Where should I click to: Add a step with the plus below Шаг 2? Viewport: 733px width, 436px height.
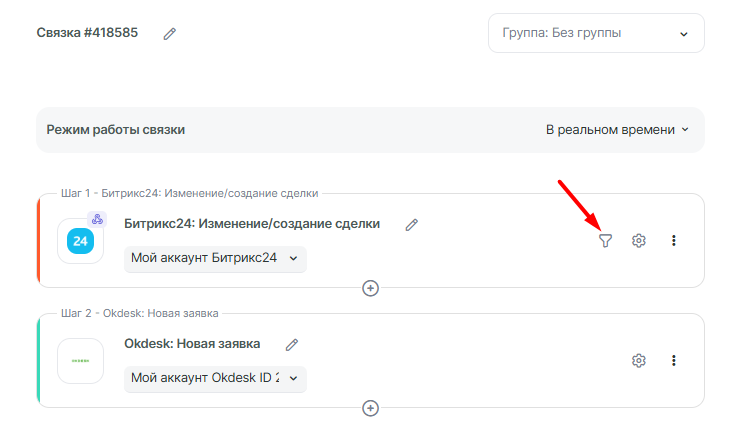pos(370,408)
